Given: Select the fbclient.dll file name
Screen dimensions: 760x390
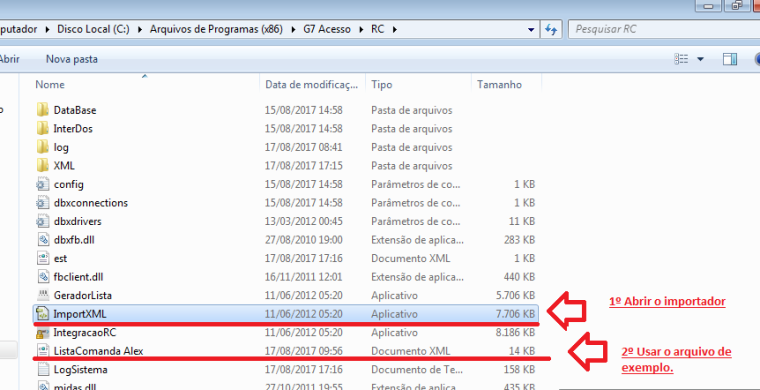Looking at the screenshot, I should tap(78, 277).
